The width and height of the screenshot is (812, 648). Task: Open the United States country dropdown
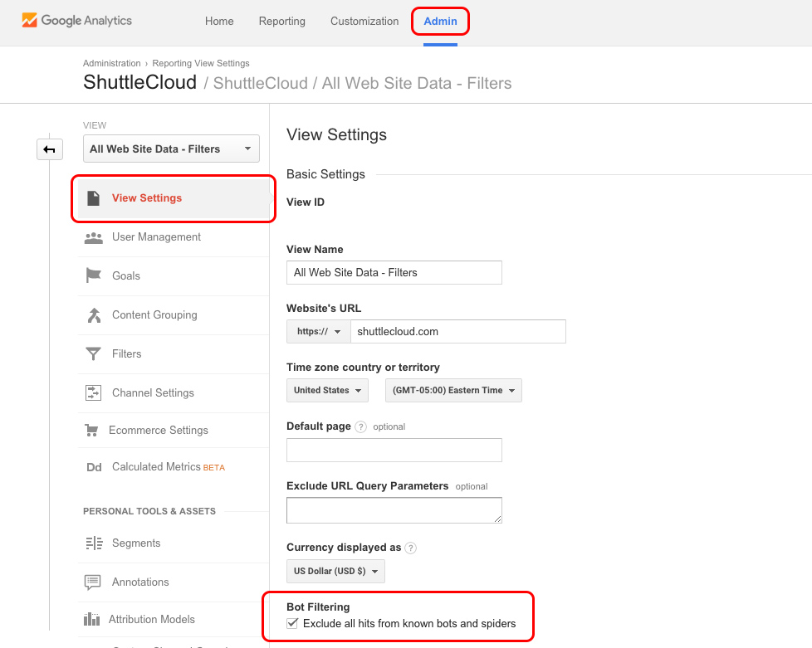coord(327,391)
